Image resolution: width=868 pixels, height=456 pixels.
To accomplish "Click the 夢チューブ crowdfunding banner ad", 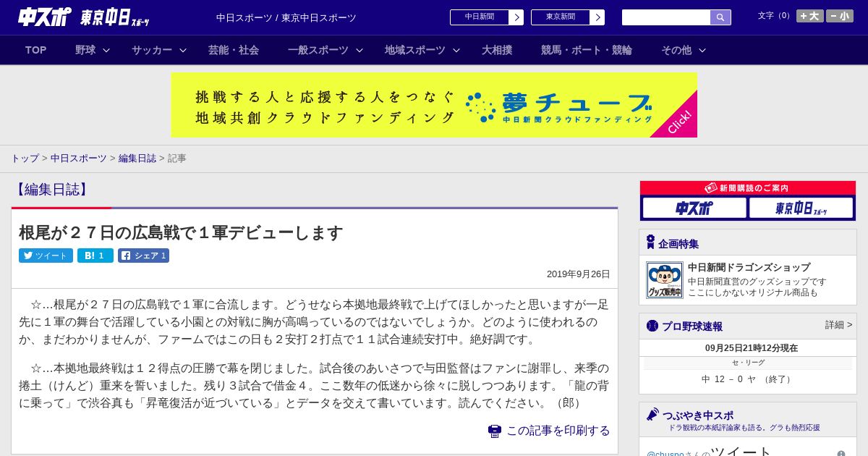I will click(x=434, y=105).
